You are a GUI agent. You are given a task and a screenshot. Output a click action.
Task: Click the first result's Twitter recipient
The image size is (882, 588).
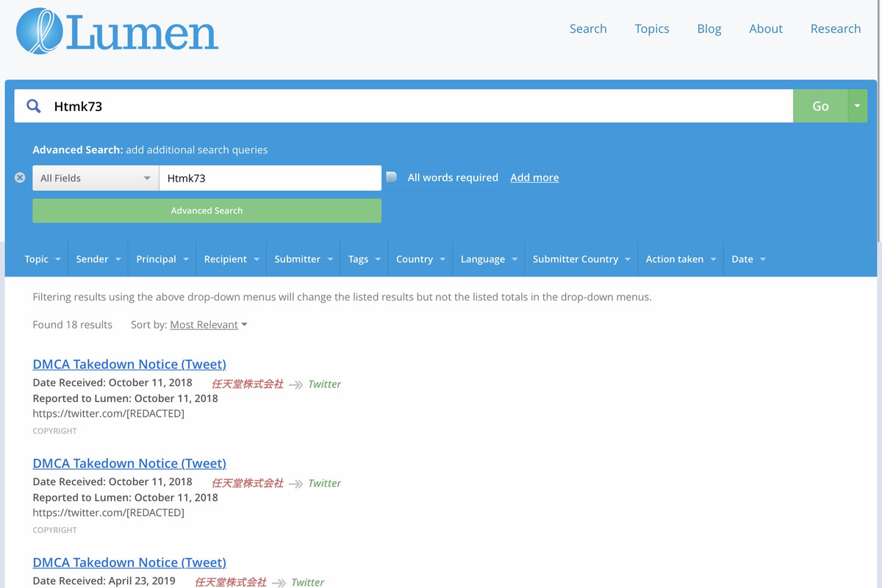324,384
